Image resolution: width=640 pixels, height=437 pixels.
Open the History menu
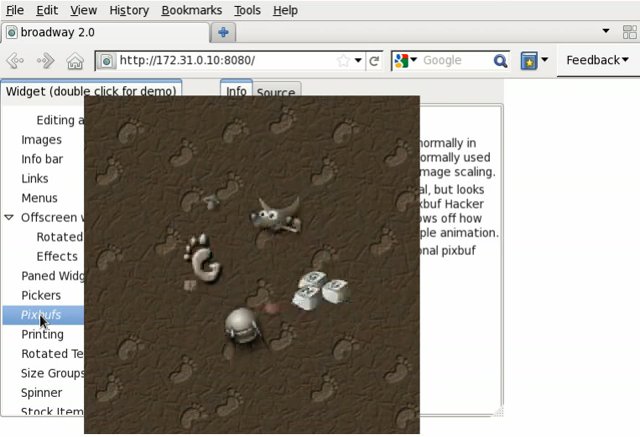pyautogui.click(x=129, y=10)
